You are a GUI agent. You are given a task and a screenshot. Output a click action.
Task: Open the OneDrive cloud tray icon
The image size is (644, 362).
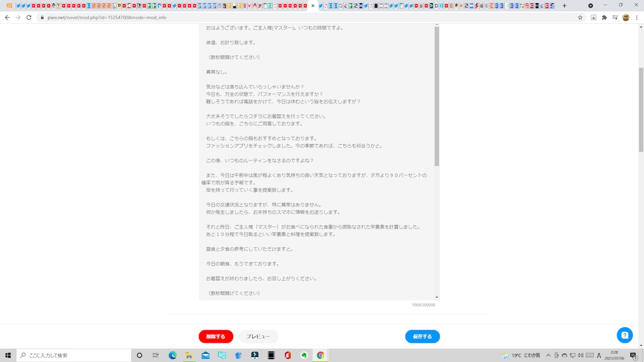[564, 355]
